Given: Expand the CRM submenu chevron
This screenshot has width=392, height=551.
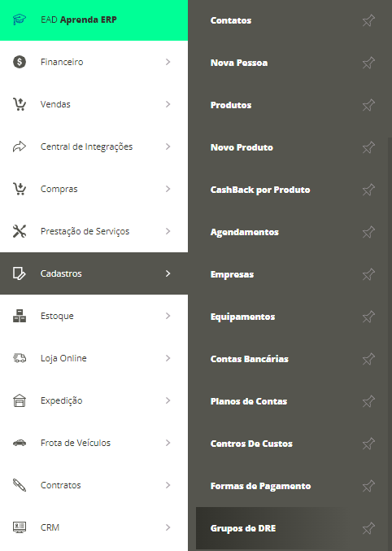Looking at the screenshot, I should click(168, 527).
